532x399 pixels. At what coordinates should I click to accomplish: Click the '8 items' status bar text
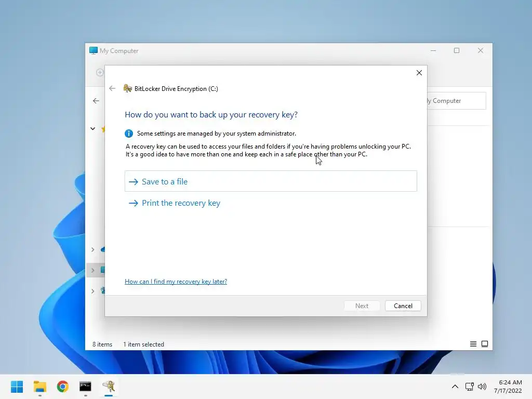(x=102, y=344)
